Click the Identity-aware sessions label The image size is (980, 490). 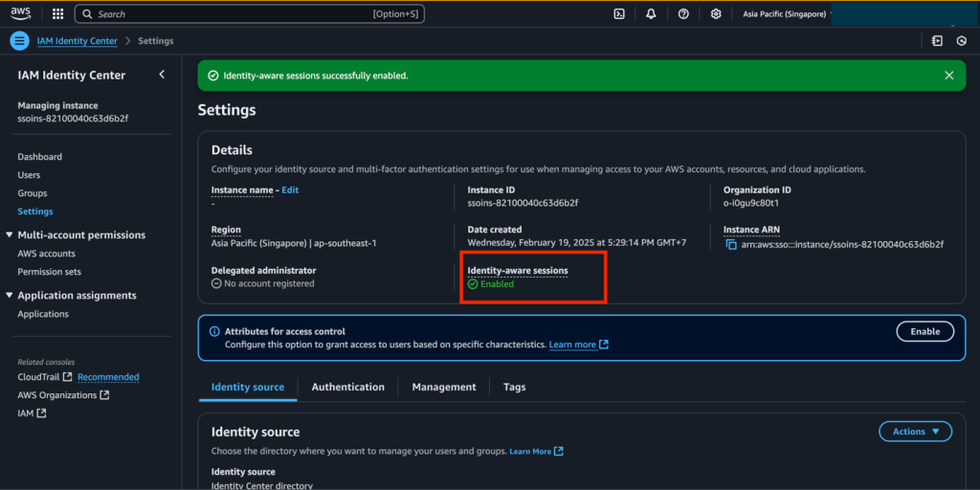[x=518, y=271]
